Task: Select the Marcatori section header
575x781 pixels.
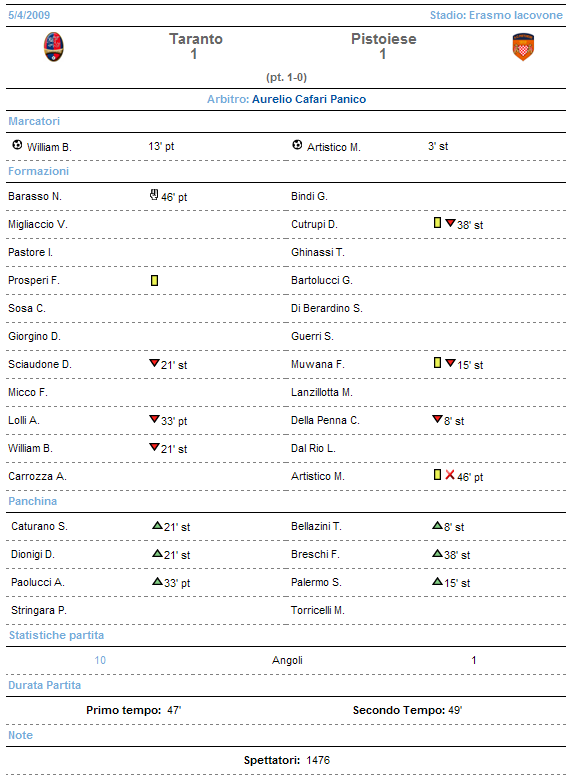Action: pyautogui.click(x=34, y=121)
